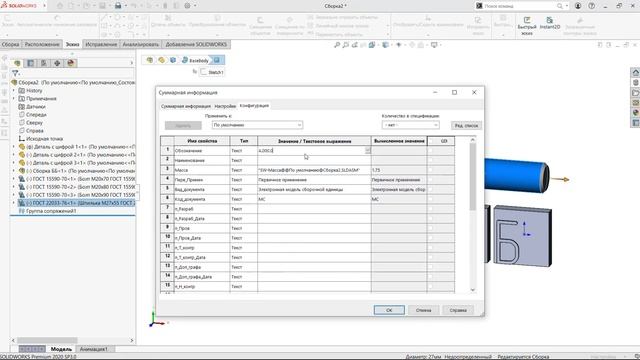Click the print icon in the title bar
The width and height of the screenshot is (640, 360).
point(118,6)
